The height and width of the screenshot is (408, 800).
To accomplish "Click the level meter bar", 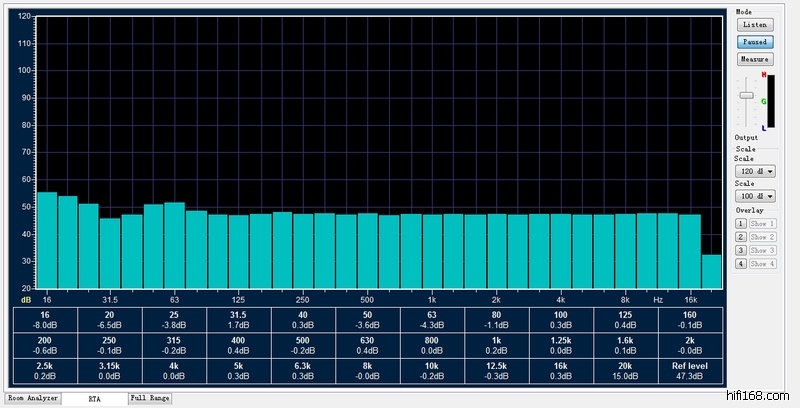I will tap(770, 101).
